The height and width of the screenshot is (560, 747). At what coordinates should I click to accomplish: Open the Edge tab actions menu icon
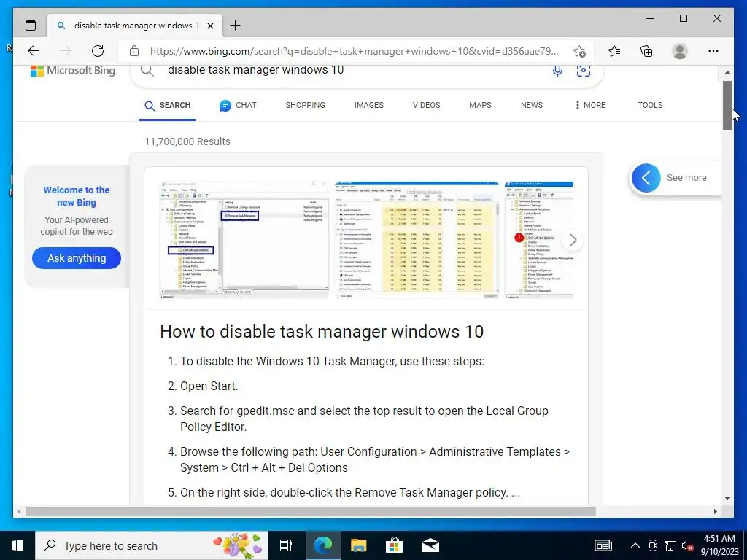point(31,26)
